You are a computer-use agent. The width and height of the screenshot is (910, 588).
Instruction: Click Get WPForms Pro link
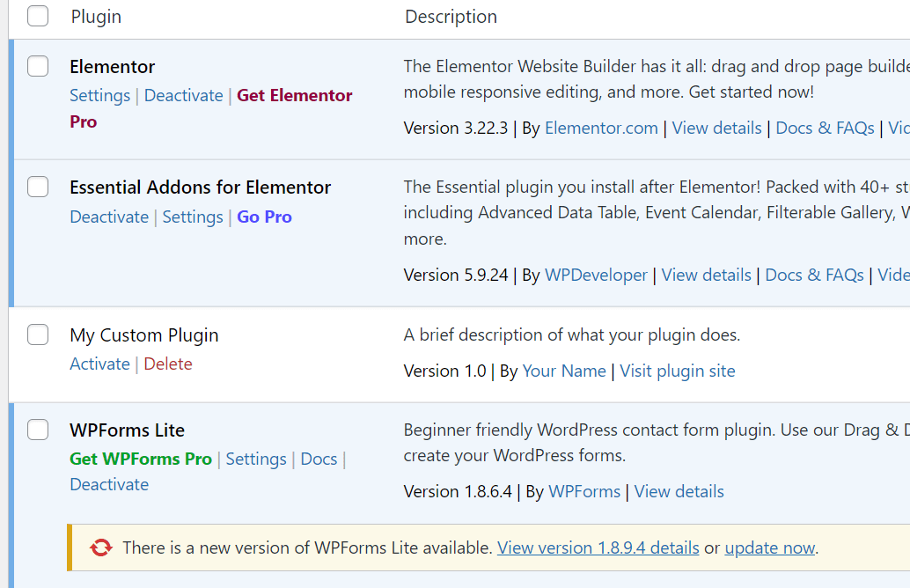[x=141, y=459]
